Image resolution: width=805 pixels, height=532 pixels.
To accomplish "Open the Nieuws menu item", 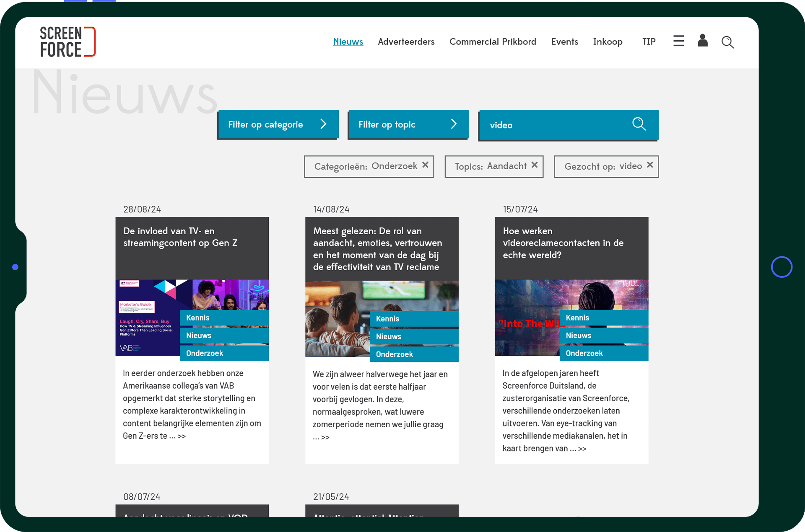I will [348, 41].
